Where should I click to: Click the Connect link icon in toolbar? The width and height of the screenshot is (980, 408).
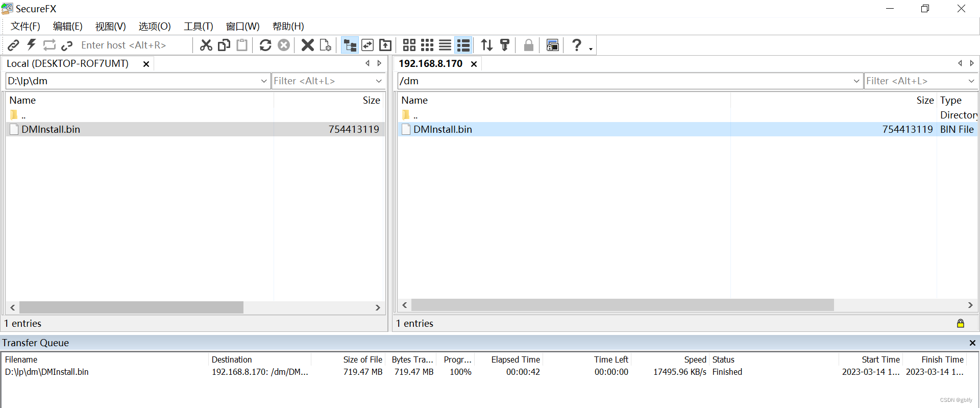[x=13, y=45]
